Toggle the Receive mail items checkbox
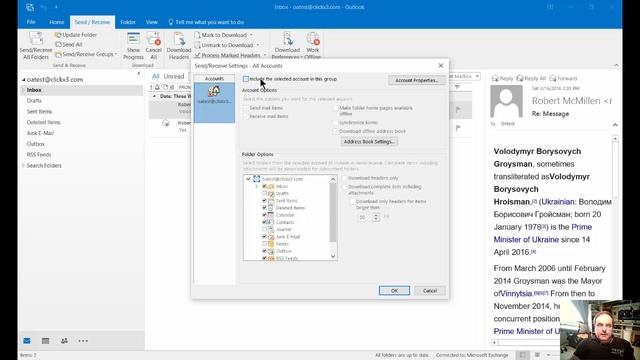The width and height of the screenshot is (640, 360). pyautogui.click(x=246, y=116)
